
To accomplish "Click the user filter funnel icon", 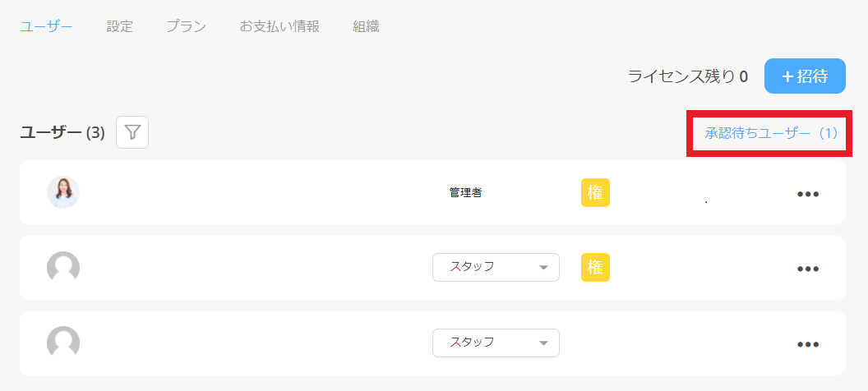I will click(132, 132).
